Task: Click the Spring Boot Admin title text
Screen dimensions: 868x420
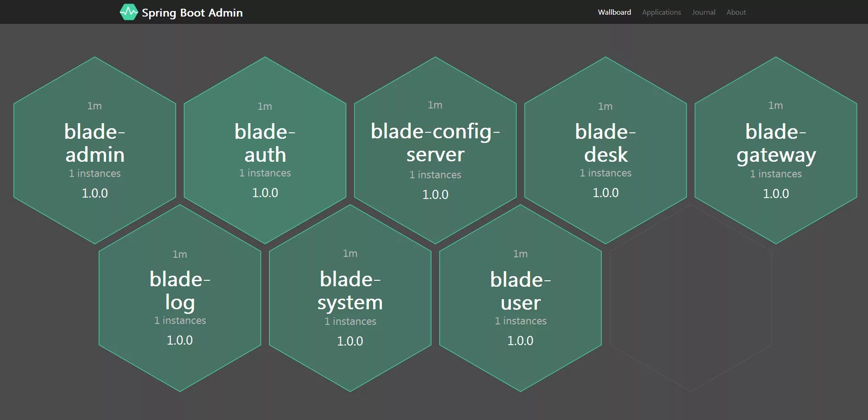Action: [x=192, y=13]
